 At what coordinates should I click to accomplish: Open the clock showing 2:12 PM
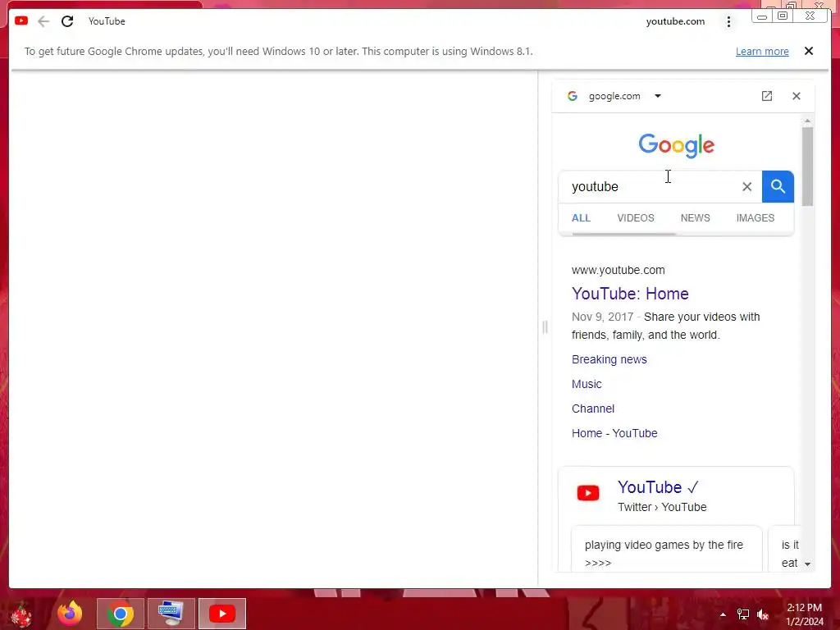[805, 614]
